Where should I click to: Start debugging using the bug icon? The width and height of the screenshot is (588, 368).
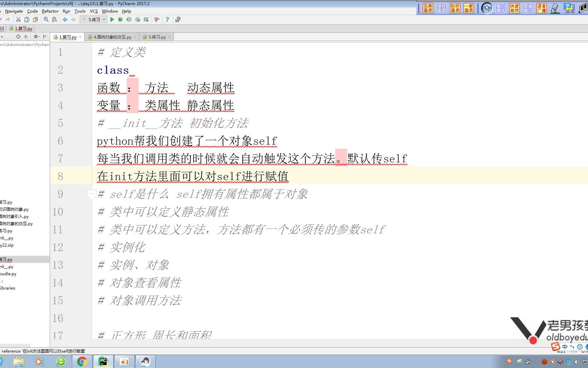point(120,19)
